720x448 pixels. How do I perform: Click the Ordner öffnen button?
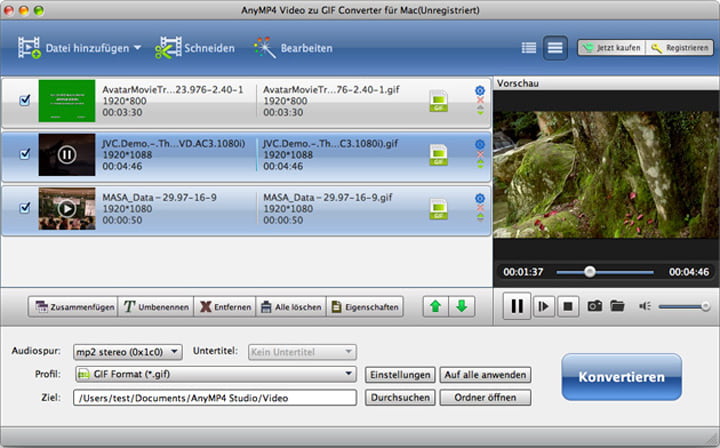(x=485, y=398)
